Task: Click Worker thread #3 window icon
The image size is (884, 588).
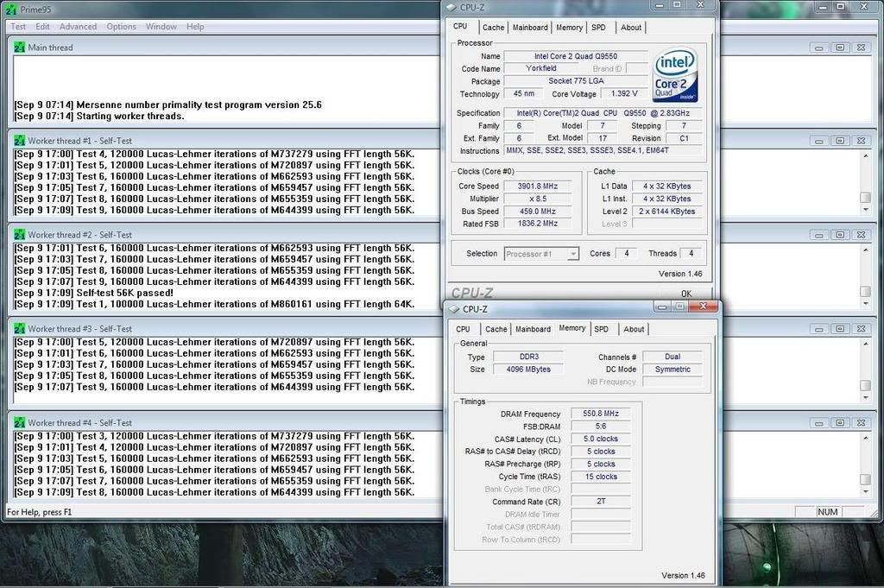Action: [20, 328]
